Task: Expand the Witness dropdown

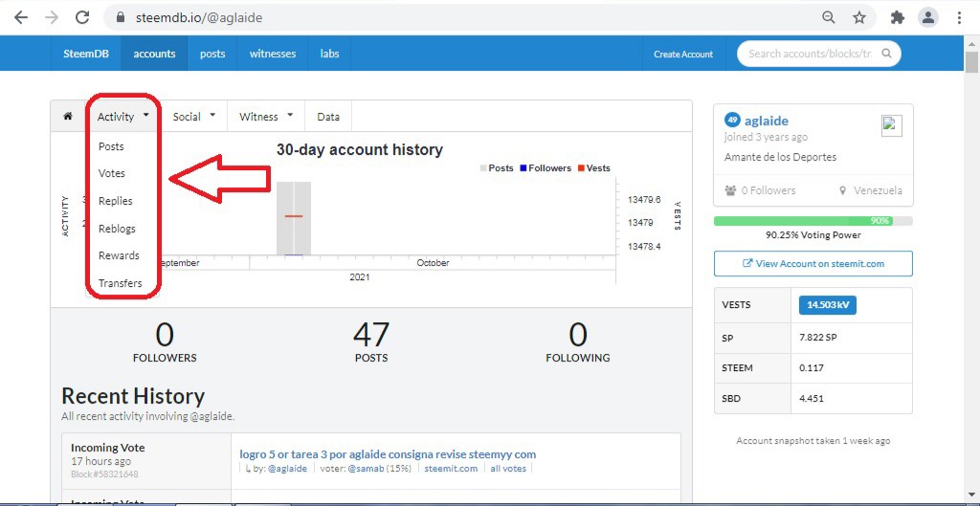Action: click(x=266, y=116)
